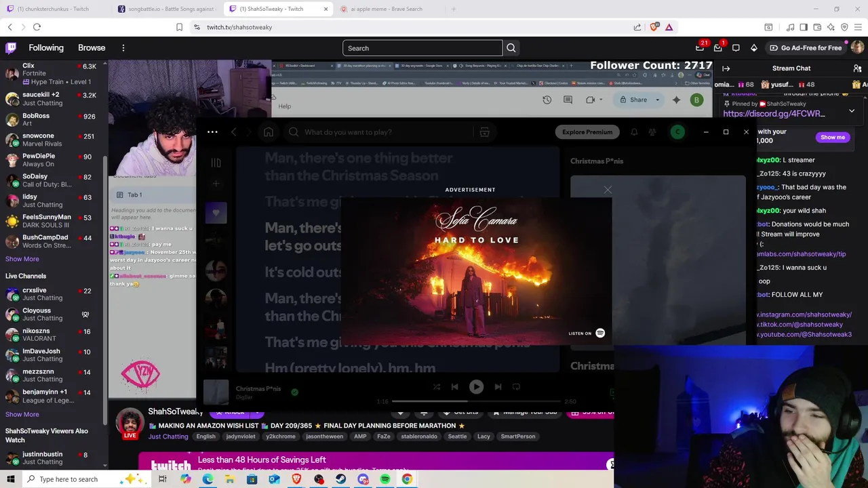Focus the Twitch search input field
Screen dimensions: 868x488
coord(422,48)
